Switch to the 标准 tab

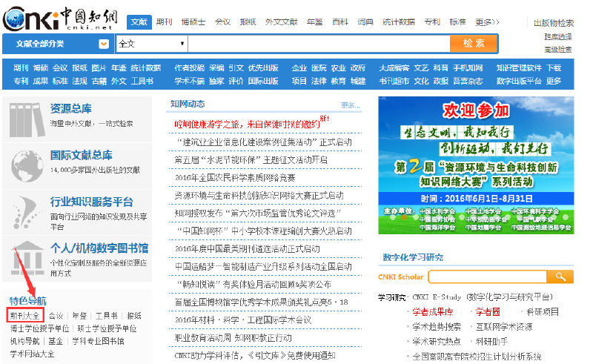457,22
